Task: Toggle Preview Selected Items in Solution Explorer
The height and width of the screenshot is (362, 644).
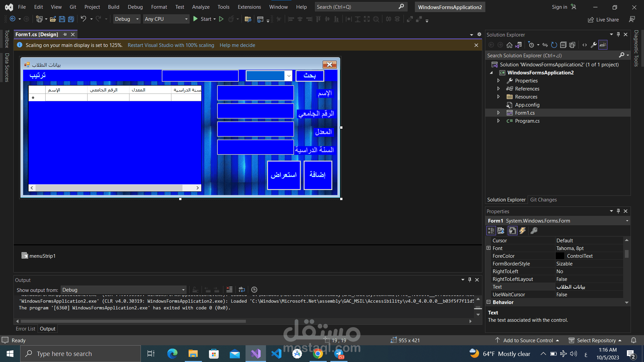Action: (x=603, y=45)
